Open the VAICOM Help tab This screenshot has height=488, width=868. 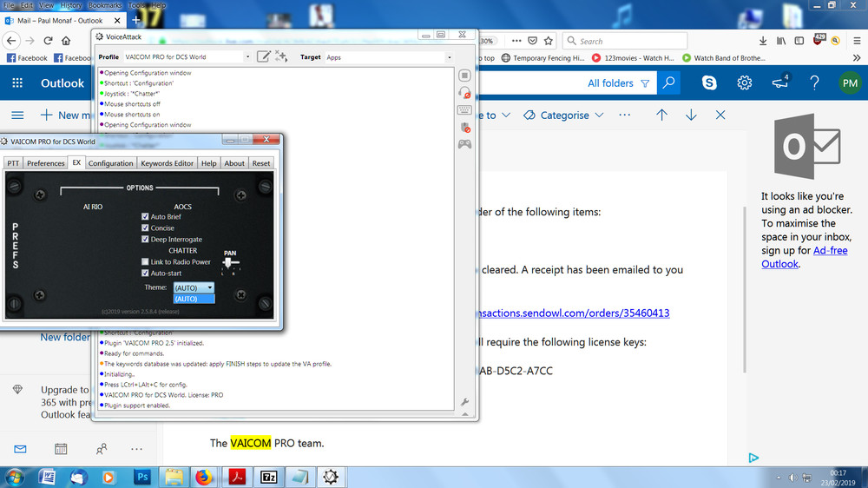[208, 163]
